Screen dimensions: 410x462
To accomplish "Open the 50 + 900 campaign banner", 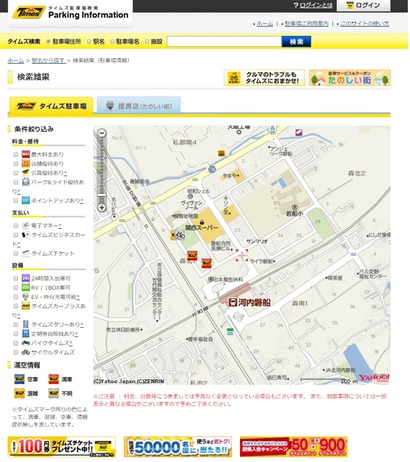I will 294,446.
